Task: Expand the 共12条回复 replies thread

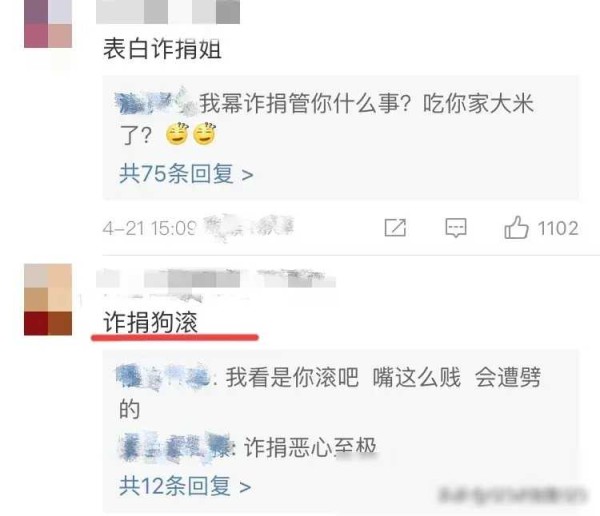Action: click(x=185, y=486)
